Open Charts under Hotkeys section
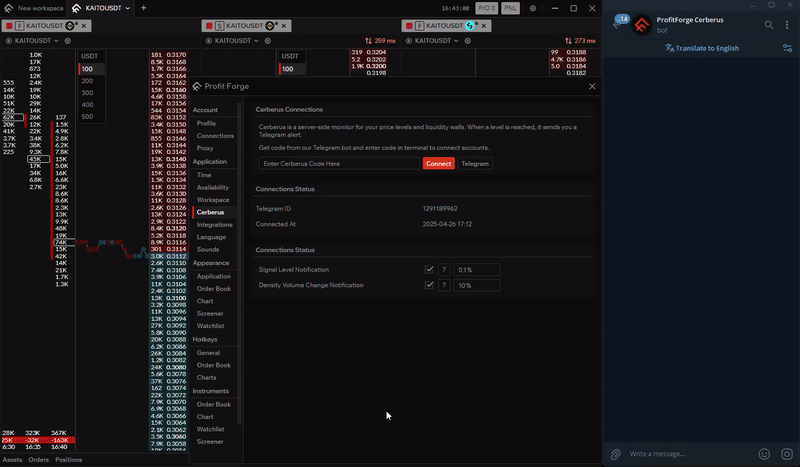This screenshot has width=800, height=467. [207, 378]
